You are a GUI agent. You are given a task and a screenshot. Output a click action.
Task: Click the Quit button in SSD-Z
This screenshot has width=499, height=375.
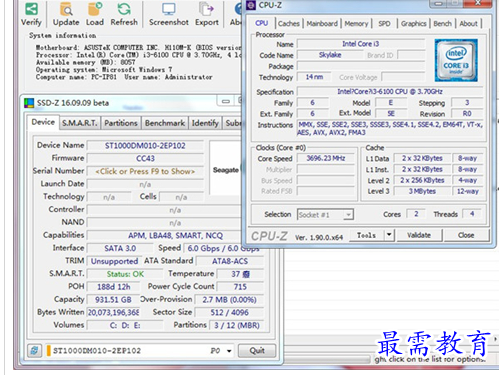[257, 351]
